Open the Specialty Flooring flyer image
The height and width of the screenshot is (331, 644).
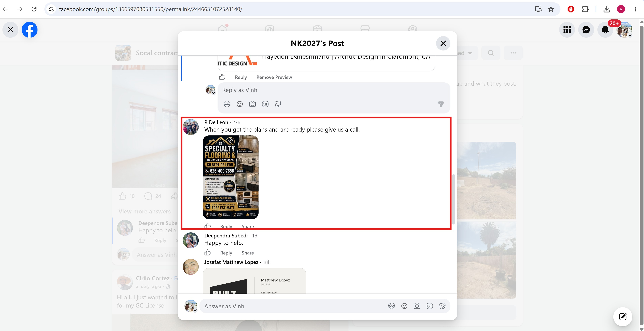coord(231,177)
